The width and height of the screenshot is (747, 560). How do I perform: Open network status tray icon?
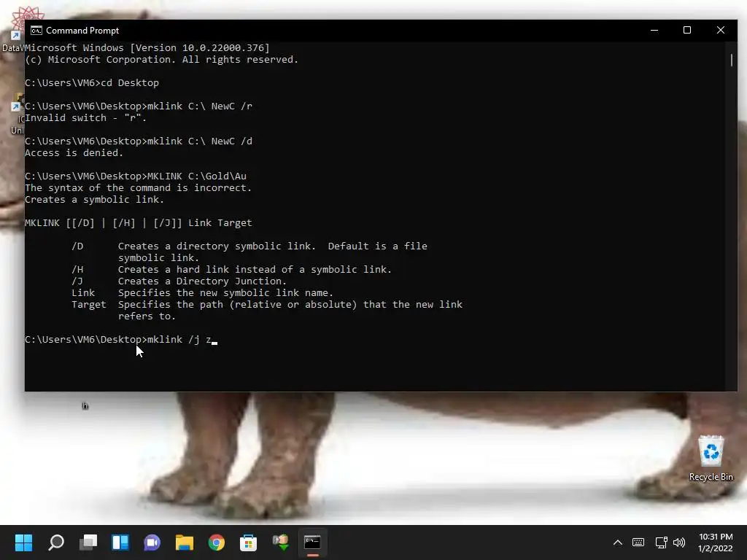pos(661,542)
